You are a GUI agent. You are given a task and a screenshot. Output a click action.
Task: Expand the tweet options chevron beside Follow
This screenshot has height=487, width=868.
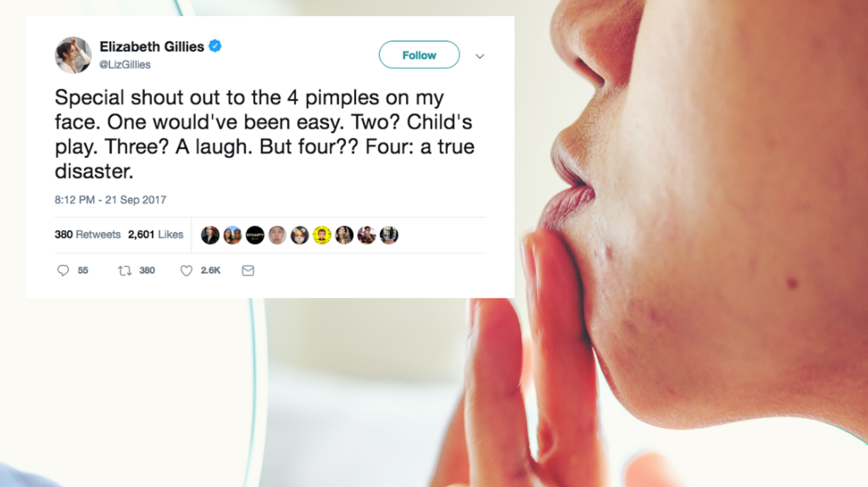480,56
